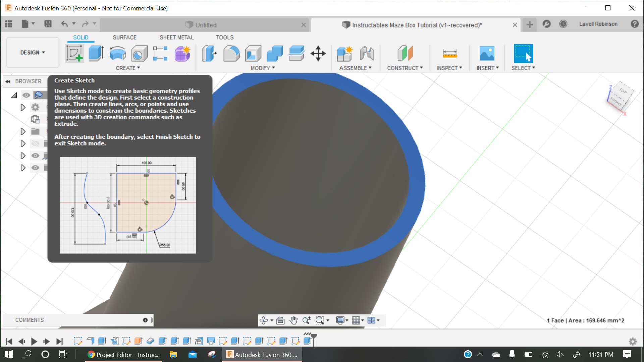644x362 pixels.
Task: Switch to the TOOLS tab
Action: point(224,38)
